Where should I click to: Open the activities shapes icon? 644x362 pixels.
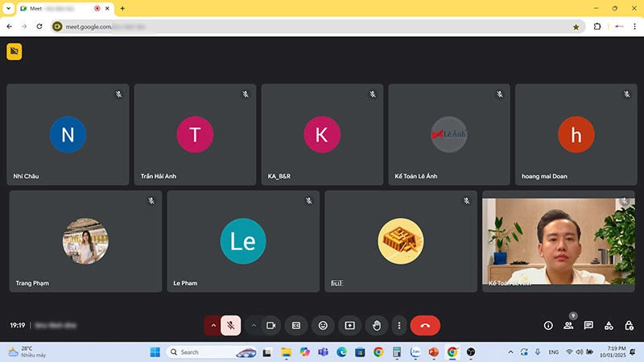[x=609, y=326]
